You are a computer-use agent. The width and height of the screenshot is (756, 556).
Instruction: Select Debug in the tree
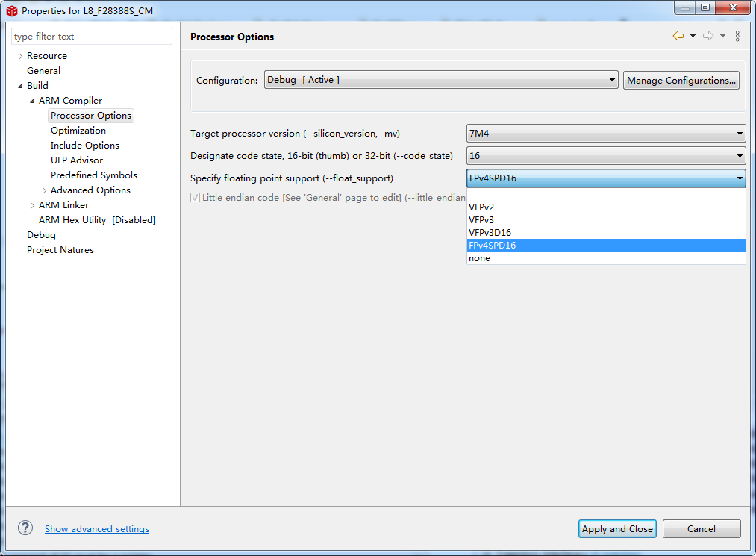click(x=41, y=235)
